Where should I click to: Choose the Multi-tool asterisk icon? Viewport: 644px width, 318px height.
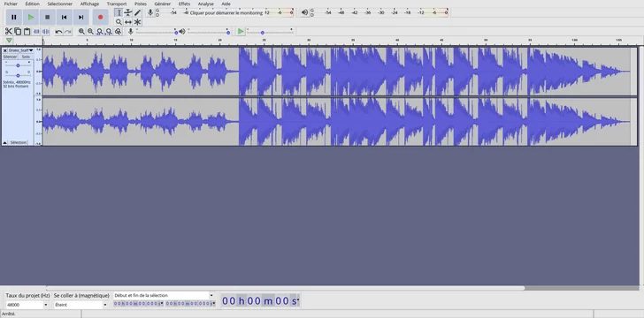pos(138,22)
